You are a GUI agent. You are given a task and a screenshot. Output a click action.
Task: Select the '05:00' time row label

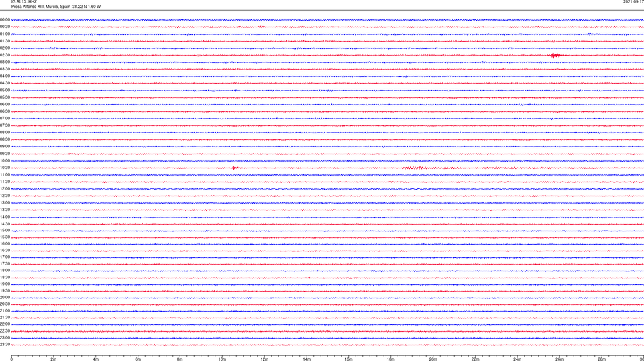click(5, 90)
